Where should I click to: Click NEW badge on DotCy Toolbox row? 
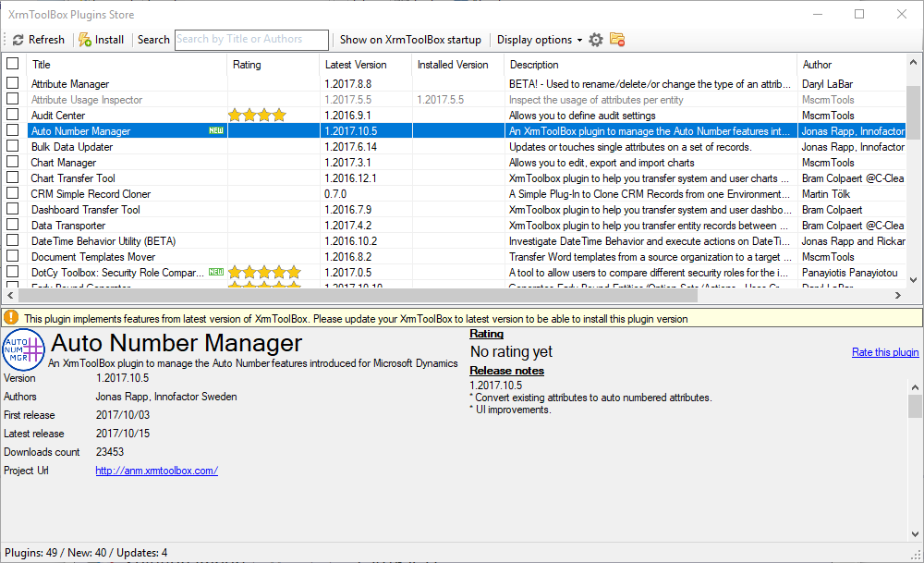click(216, 273)
